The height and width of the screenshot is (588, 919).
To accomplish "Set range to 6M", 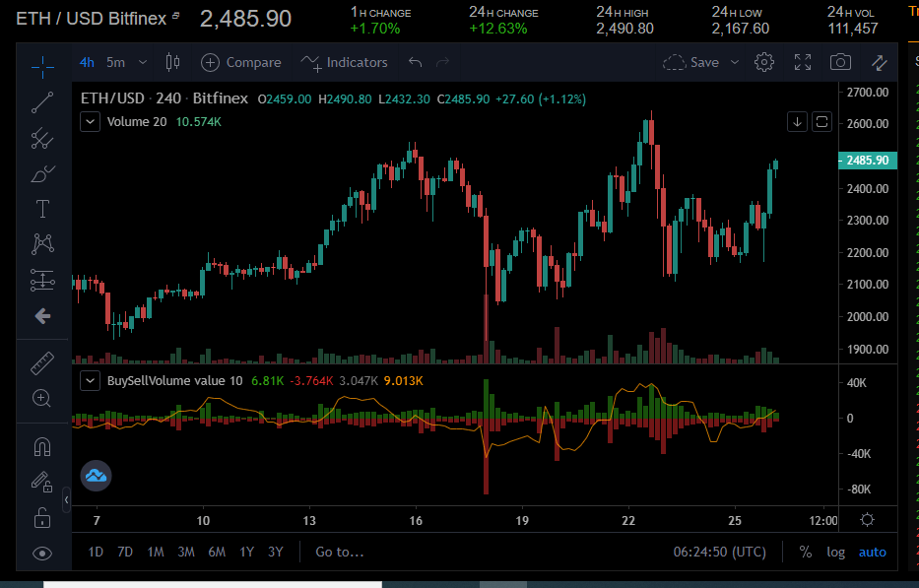I will click(x=217, y=553).
